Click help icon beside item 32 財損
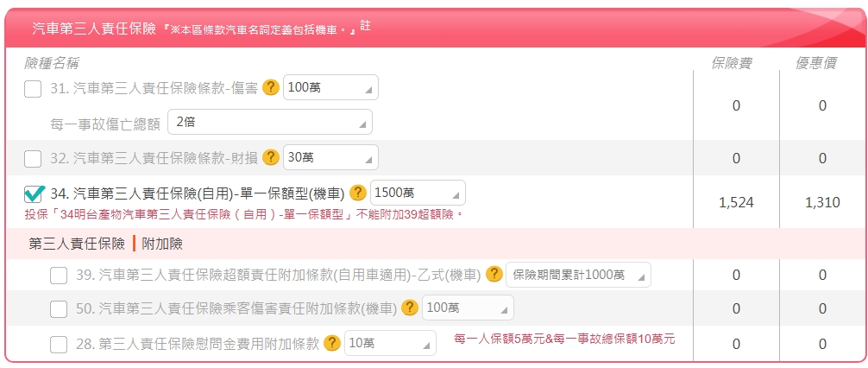 coord(271,157)
